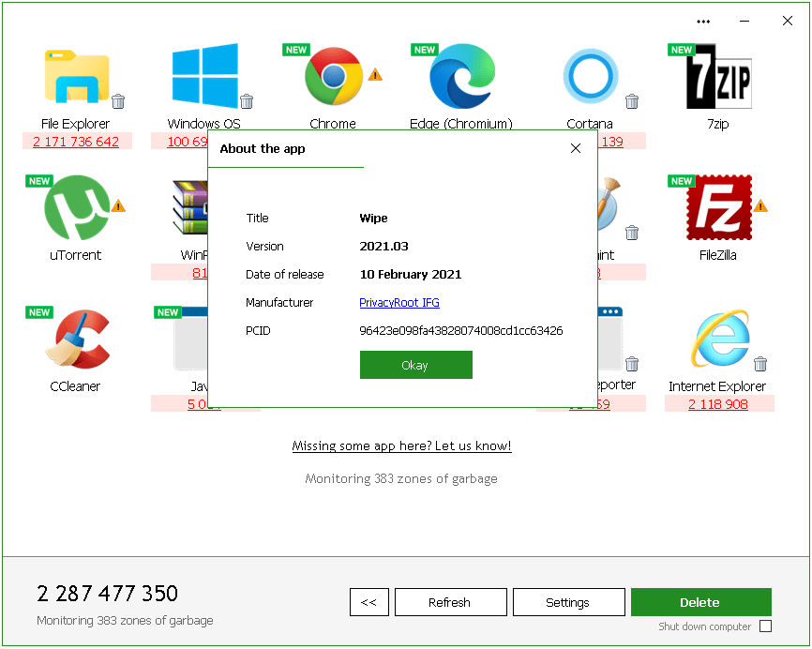The height and width of the screenshot is (649, 812).
Task: Open the File Explorer app icon
Action: tap(77, 76)
